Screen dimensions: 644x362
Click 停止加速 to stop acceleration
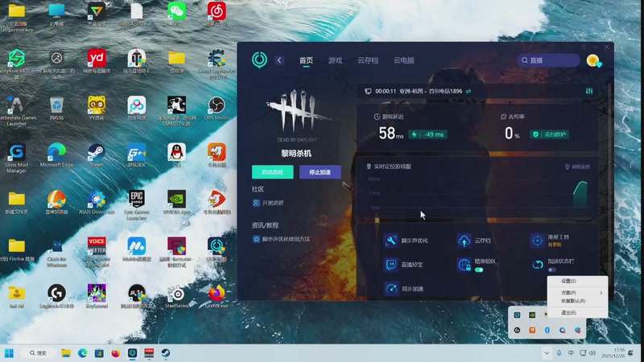pos(320,172)
